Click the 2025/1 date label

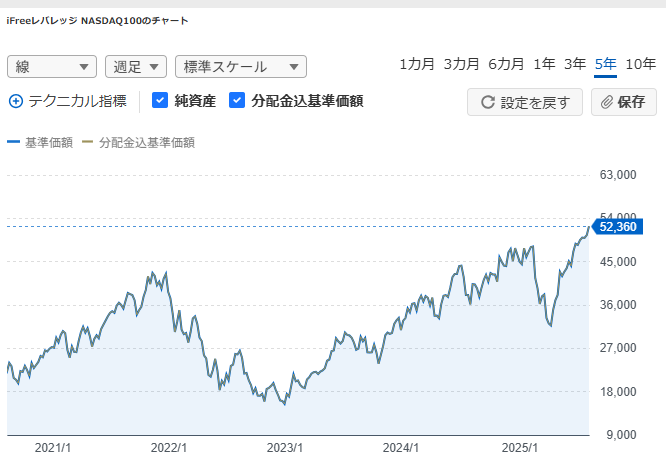519,448
